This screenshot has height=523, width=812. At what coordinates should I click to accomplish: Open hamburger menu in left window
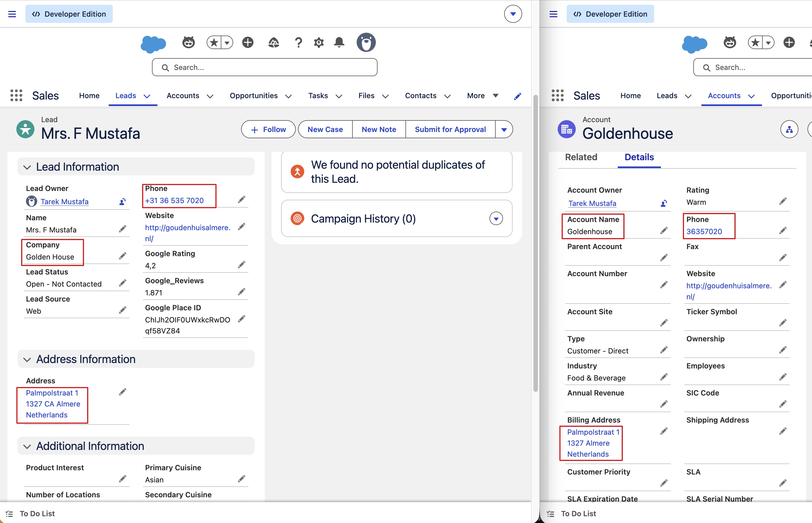click(12, 14)
